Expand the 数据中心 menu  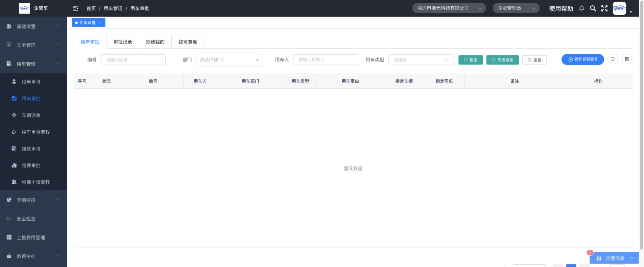(x=58, y=256)
